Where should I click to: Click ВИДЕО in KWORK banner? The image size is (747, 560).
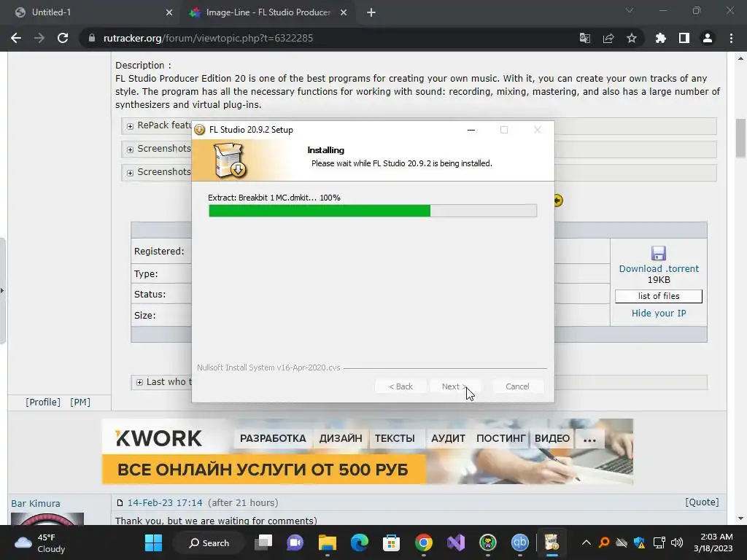pyautogui.click(x=551, y=438)
